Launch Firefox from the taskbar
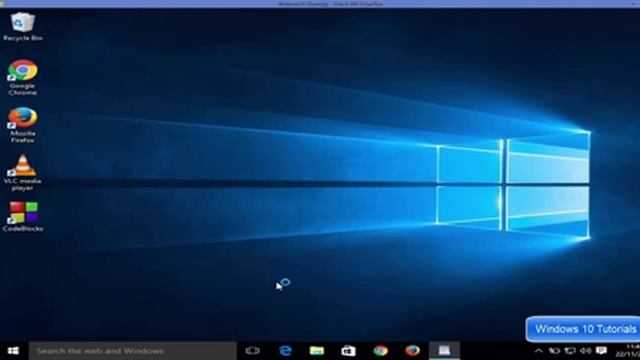The width and height of the screenshot is (640, 360). (412, 351)
